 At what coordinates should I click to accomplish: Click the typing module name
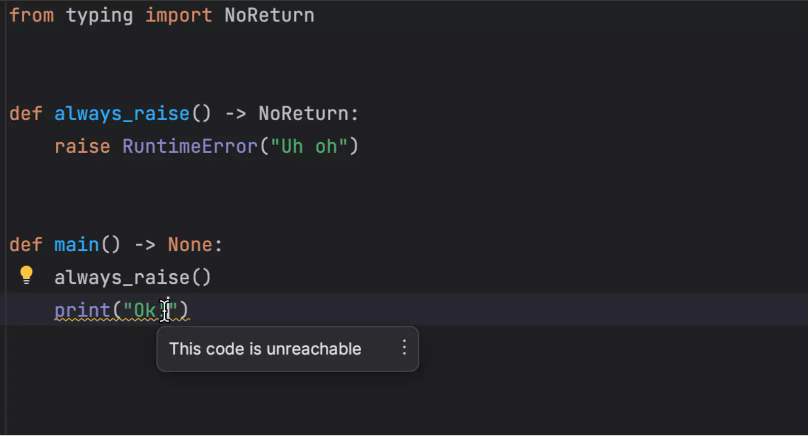tap(99, 15)
